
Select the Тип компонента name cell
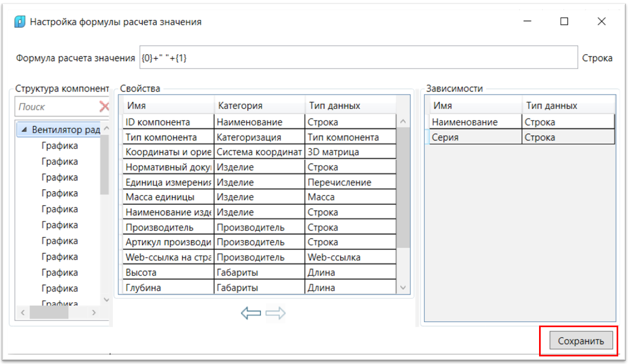tap(168, 137)
